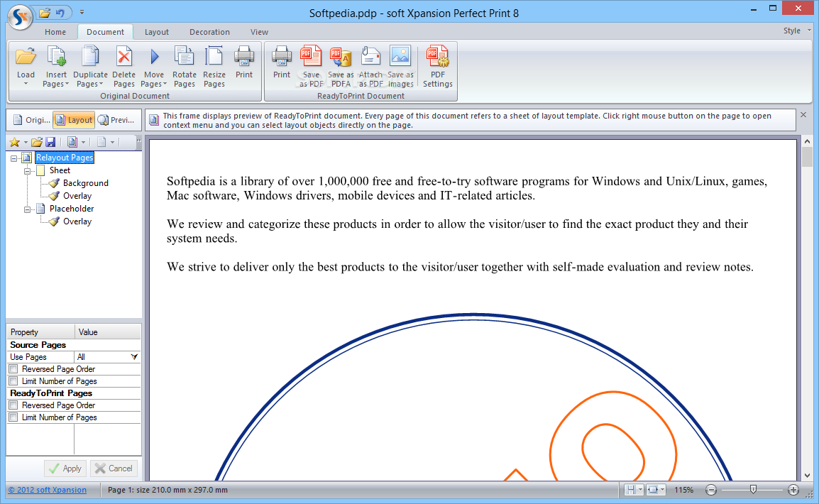Collapse the Relayout Pages tree node
Viewport: 819px width, 504px height.
[x=14, y=158]
